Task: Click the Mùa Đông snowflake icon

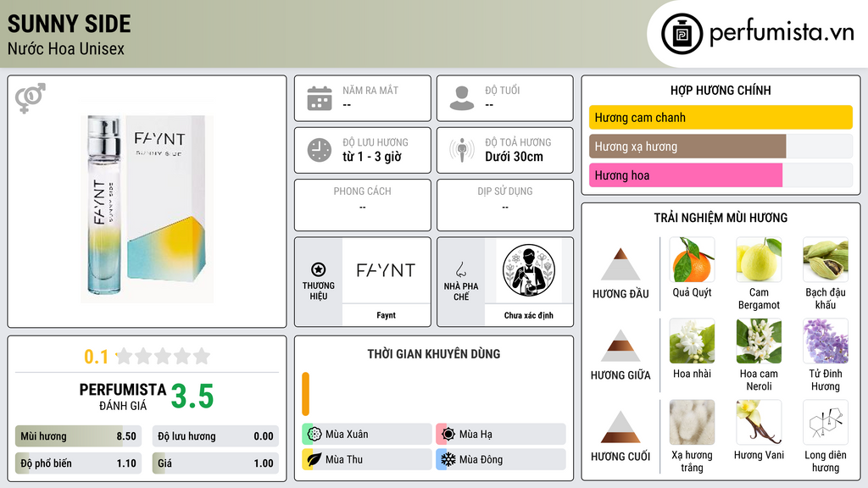Action: (x=448, y=459)
